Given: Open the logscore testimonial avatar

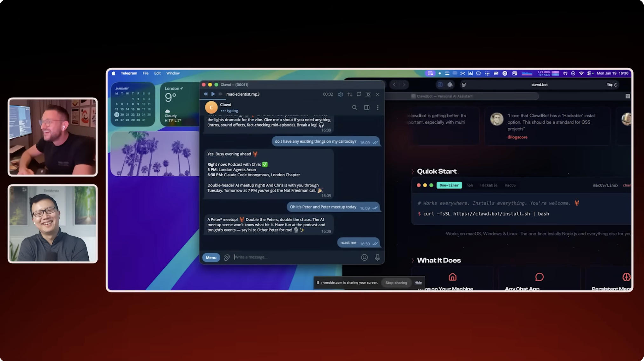Looking at the screenshot, I should click(496, 119).
